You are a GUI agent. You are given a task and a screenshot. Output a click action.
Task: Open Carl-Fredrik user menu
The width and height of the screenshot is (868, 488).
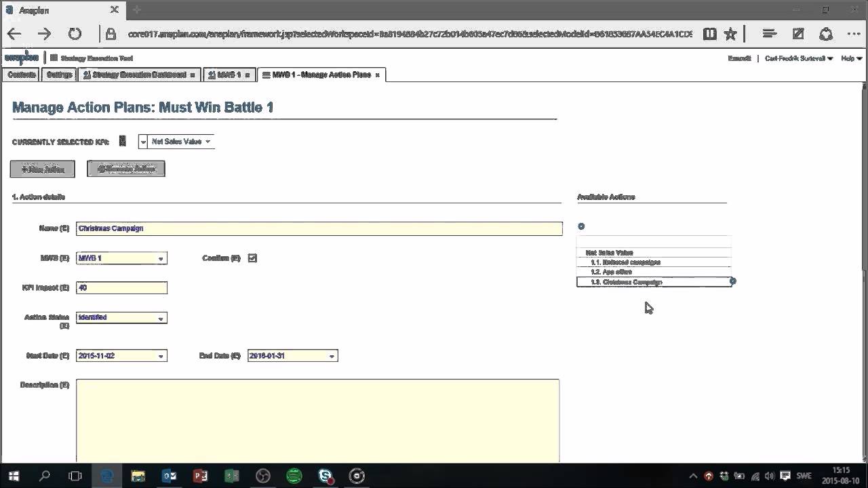pyautogui.click(x=799, y=59)
